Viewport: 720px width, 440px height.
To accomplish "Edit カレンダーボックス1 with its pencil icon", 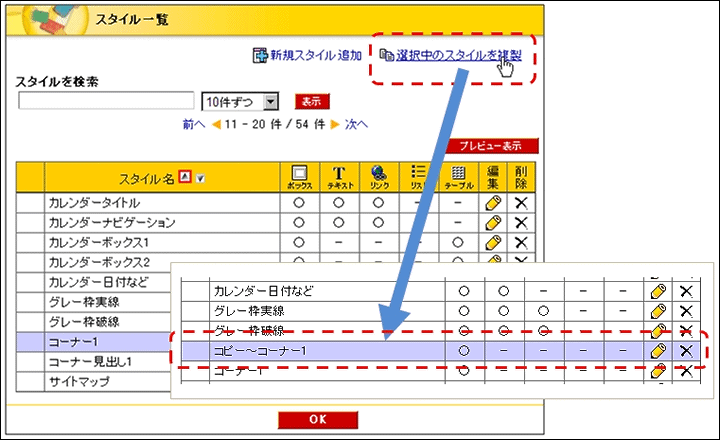I will [493, 243].
